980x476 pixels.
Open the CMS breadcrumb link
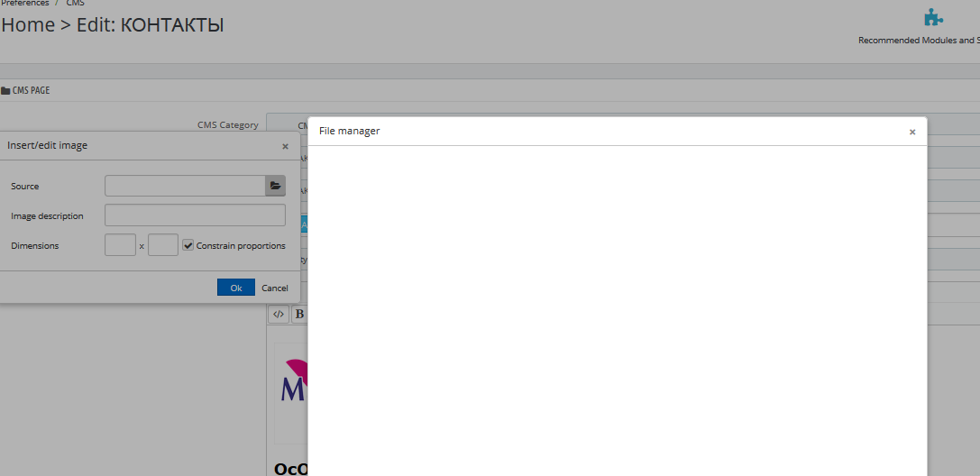[x=75, y=3]
